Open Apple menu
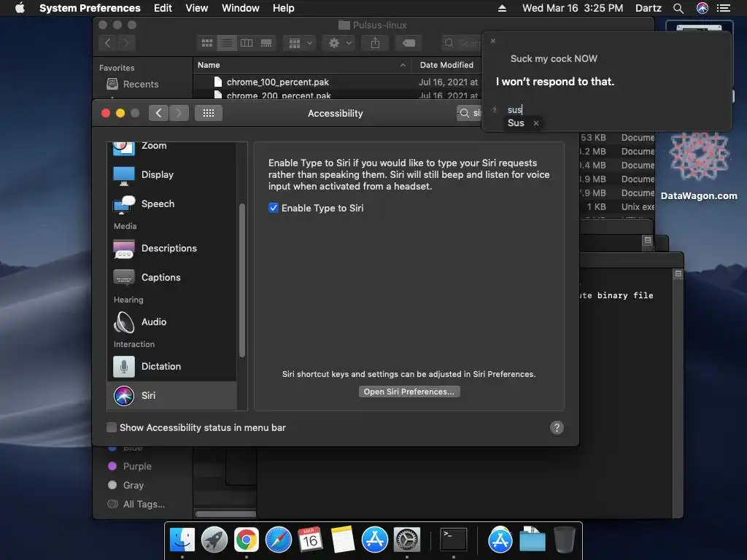Image resolution: width=747 pixels, height=560 pixels. click(20, 8)
